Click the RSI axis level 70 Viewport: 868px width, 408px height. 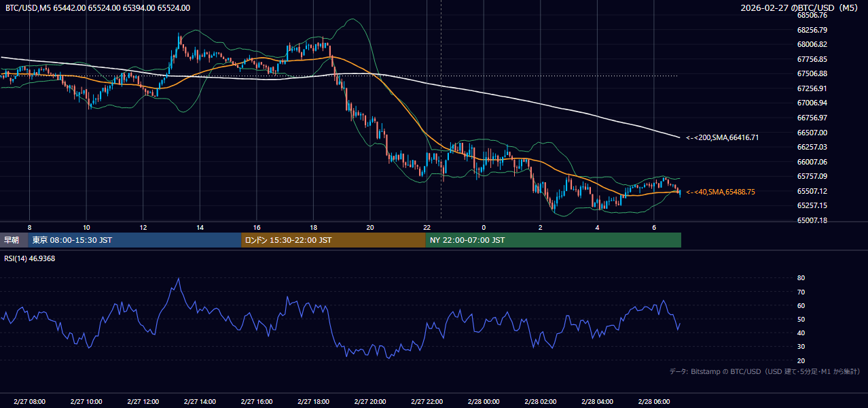point(801,292)
